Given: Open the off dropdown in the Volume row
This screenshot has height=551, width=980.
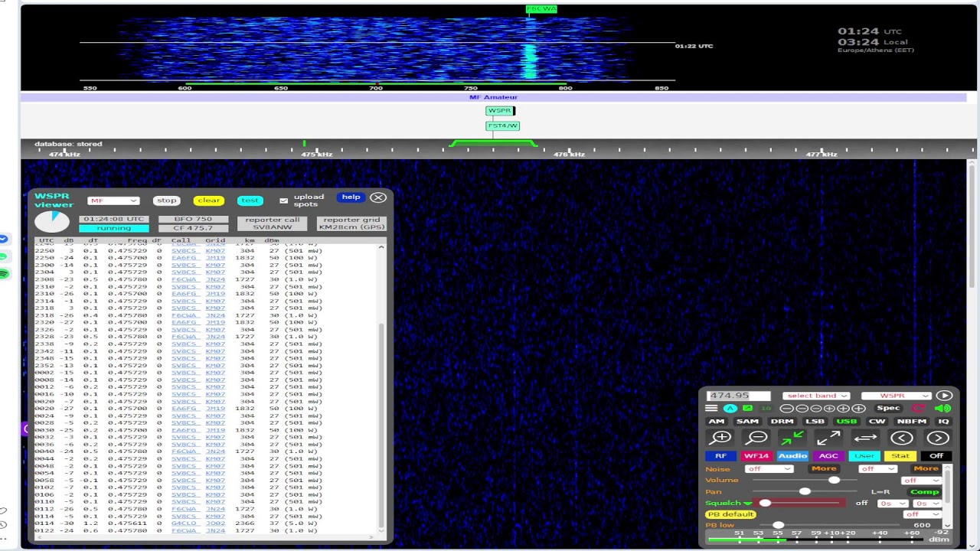Looking at the screenshot, I should (x=922, y=481).
